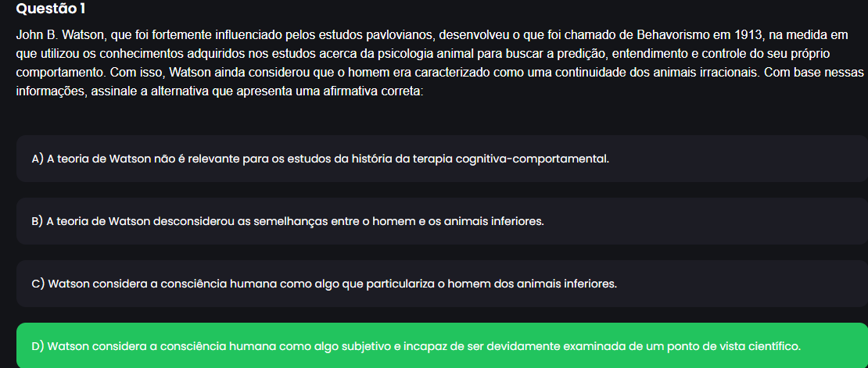
Task: Click the 'C)' letter label
Action: (38, 284)
